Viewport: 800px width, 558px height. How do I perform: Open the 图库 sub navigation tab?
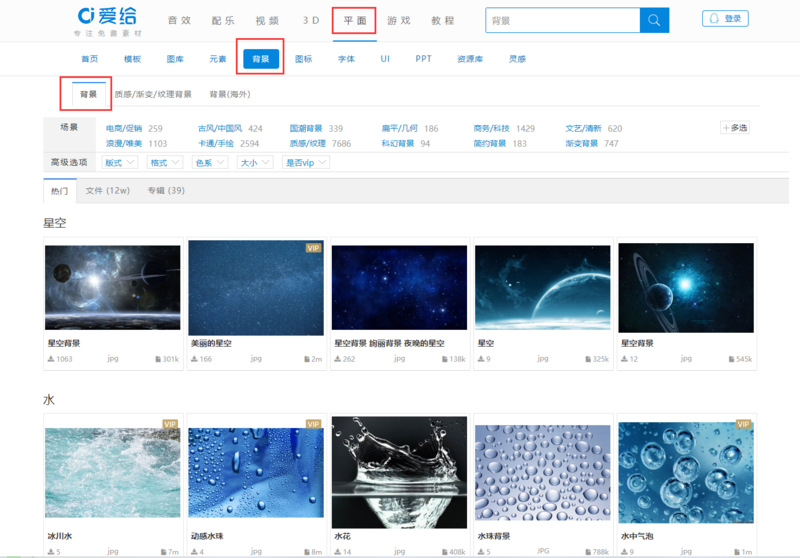tap(175, 59)
